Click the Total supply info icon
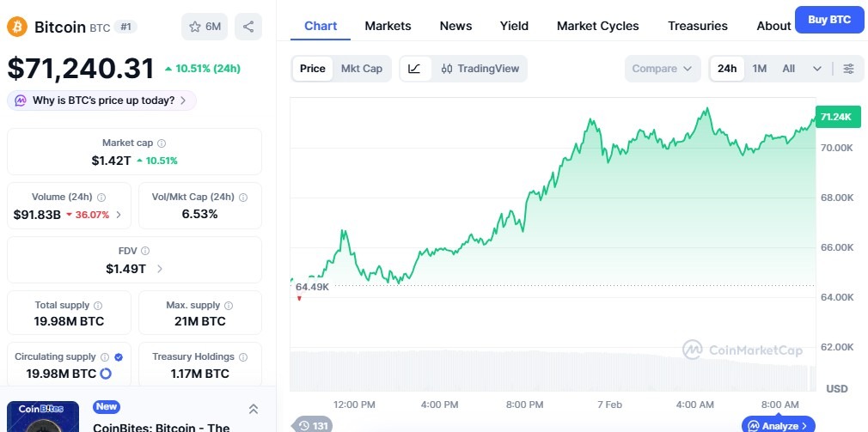 [x=98, y=306]
